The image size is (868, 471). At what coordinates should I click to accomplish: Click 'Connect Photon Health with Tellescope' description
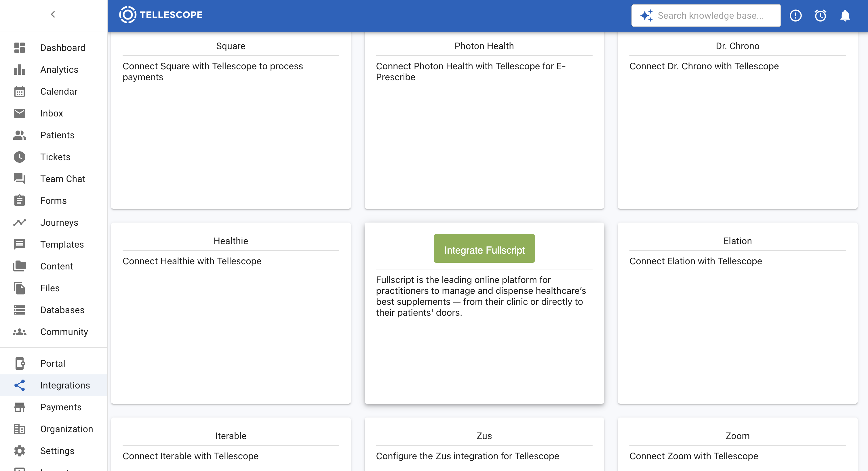[471, 71]
